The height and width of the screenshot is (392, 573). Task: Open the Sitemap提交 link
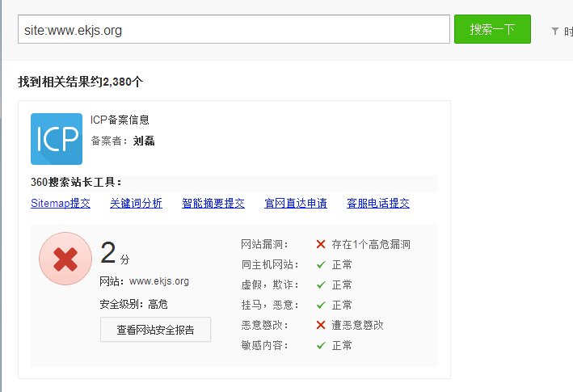61,203
